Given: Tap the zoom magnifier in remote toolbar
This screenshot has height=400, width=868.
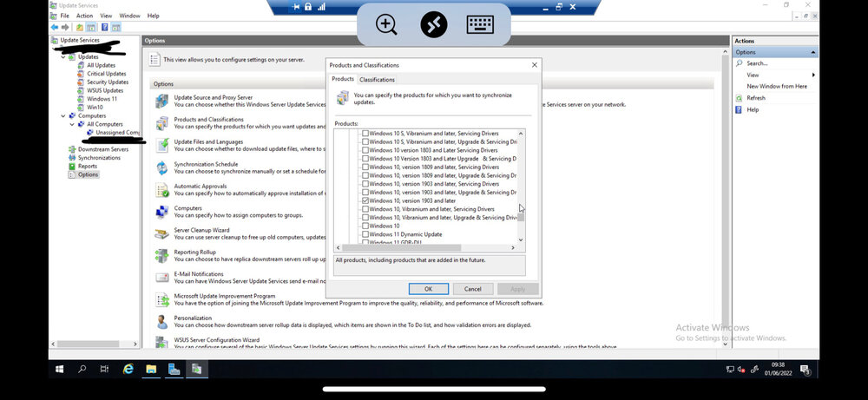Looking at the screenshot, I should 386,24.
